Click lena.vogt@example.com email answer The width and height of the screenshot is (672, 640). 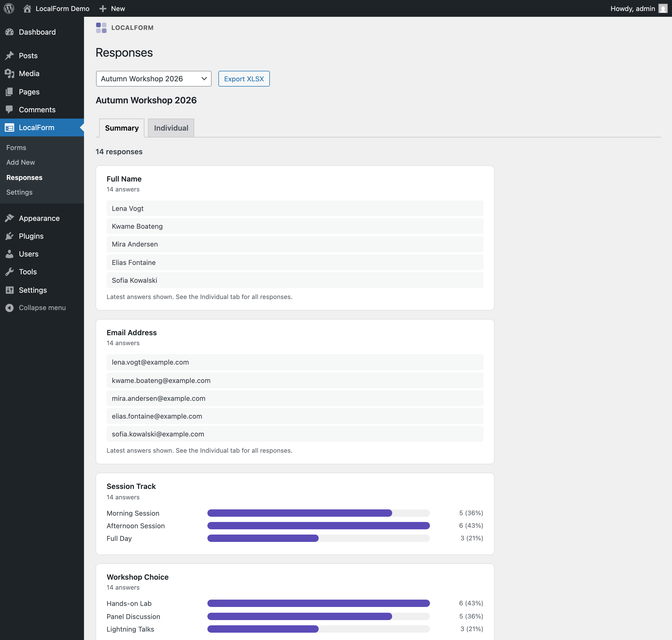(295, 362)
